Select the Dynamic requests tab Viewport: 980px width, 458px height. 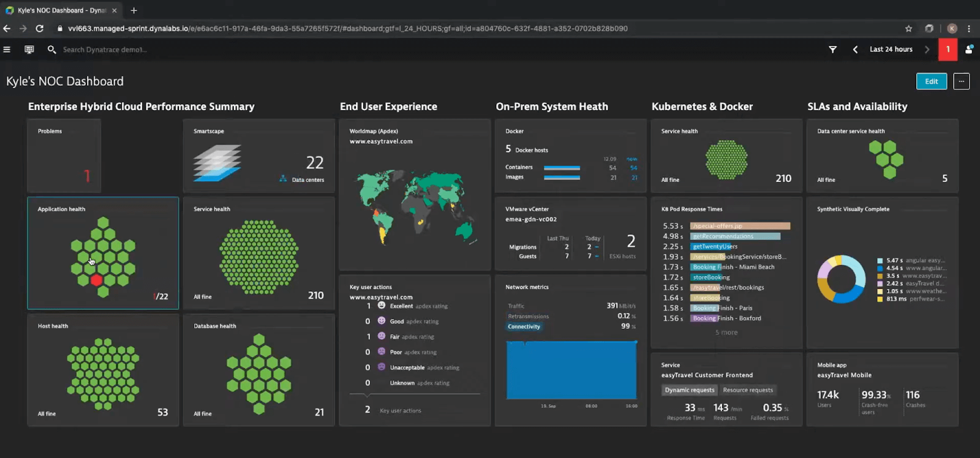(x=690, y=390)
